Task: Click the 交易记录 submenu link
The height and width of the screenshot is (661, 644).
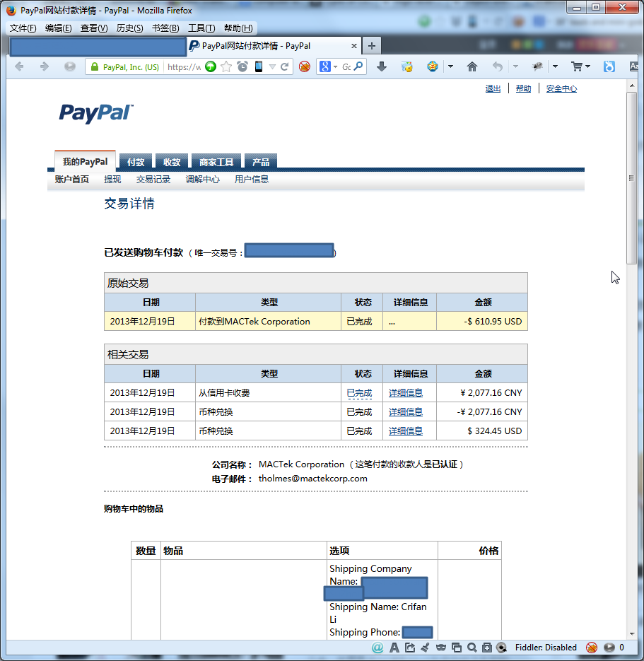Action: pyautogui.click(x=153, y=180)
